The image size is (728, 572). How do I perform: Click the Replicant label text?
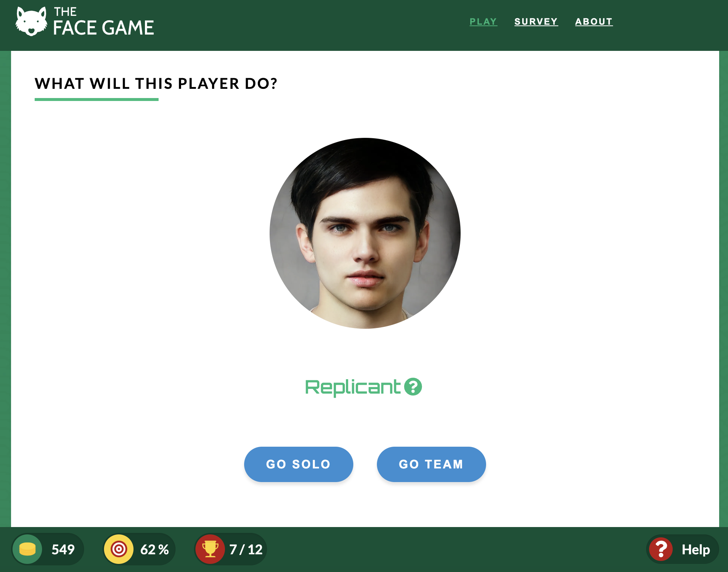click(x=353, y=387)
